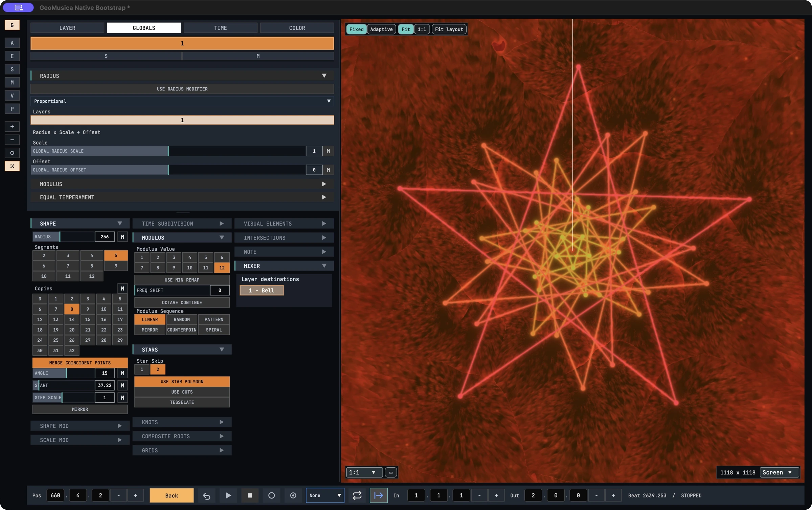Open the Screen dropdown in viewport
The height and width of the screenshot is (510, 812).
coord(780,472)
